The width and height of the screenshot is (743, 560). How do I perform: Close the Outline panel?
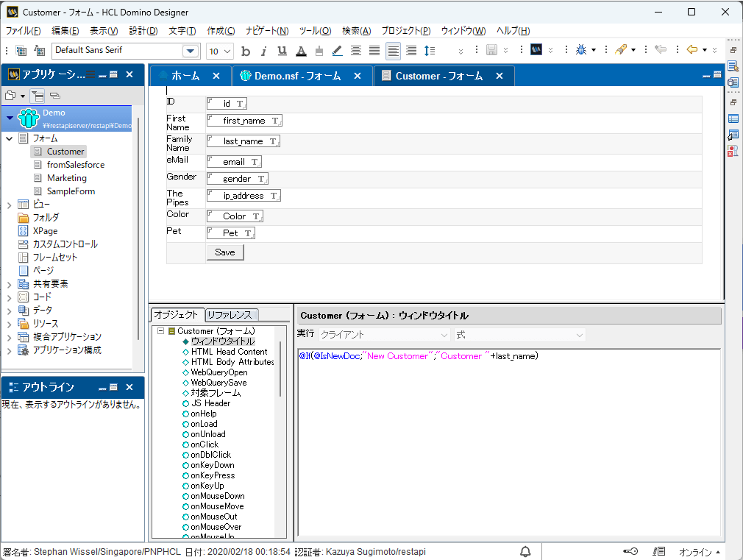(129, 387)
